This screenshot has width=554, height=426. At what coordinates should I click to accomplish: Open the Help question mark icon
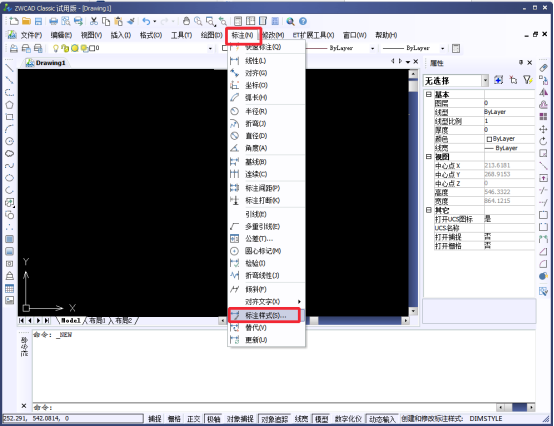pyautogui.click(x=303, y=21)
